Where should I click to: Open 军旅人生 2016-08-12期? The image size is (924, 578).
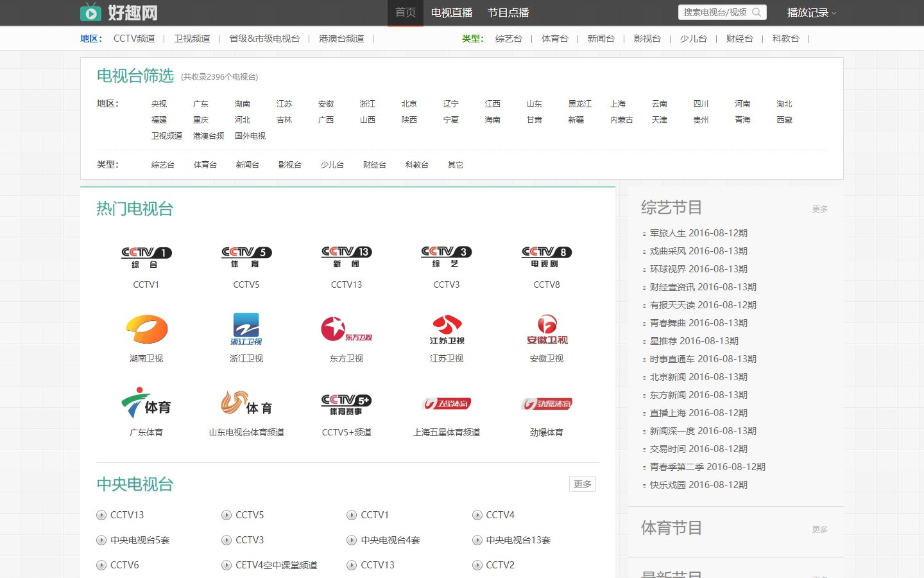(x=699, y=233)
